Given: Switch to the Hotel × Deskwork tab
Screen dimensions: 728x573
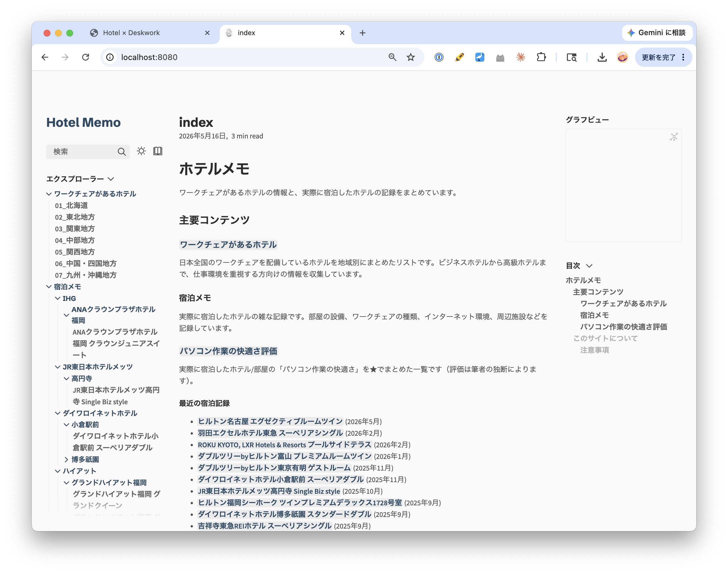Looking at the screenshot, I should point(148,33).
